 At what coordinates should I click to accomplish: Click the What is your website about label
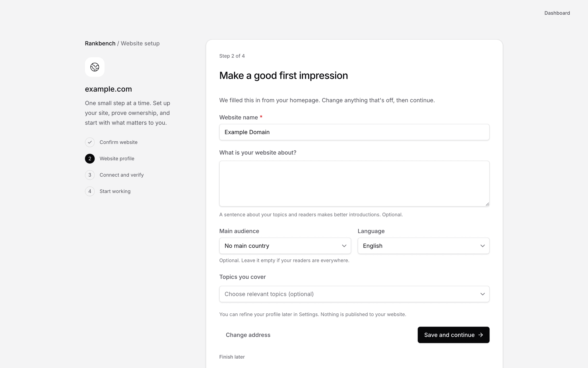tap(258, 153)
